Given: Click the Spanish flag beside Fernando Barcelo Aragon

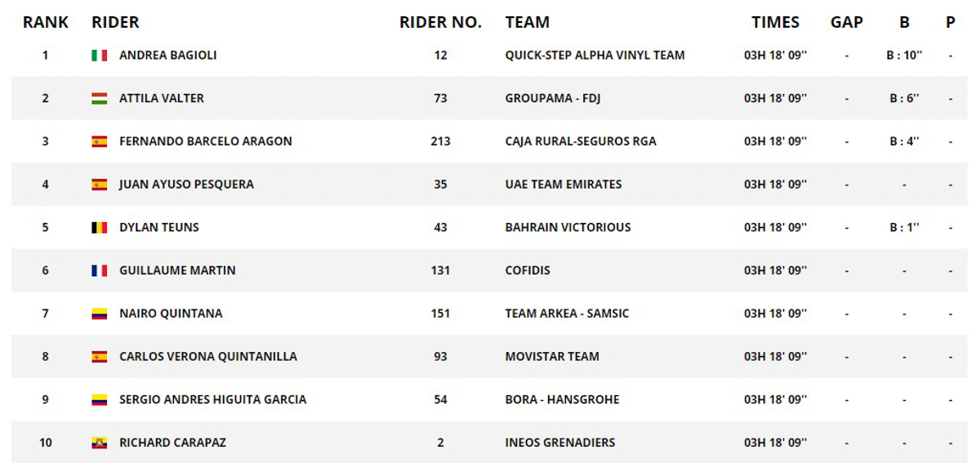Looking at the screenshot, I should (99, 141).
